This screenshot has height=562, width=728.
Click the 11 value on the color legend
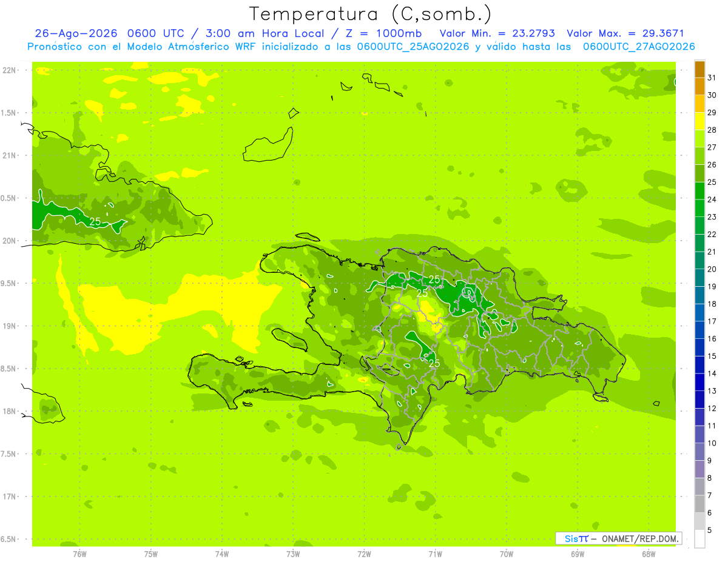712,426
